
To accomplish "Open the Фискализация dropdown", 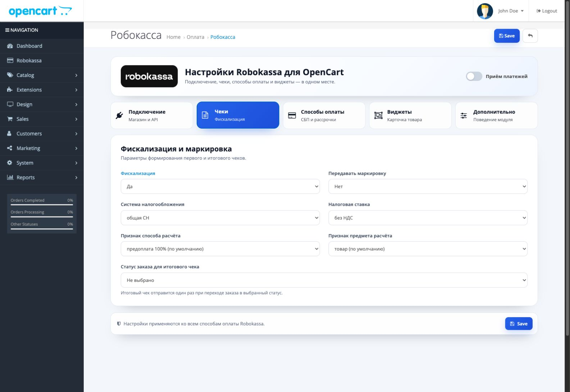I will 220,187.
